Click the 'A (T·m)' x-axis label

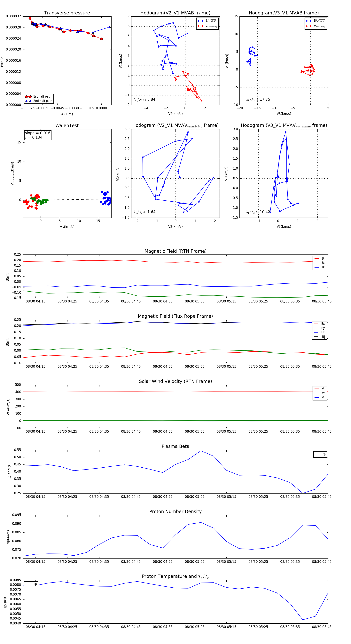[x=67, y=114]
